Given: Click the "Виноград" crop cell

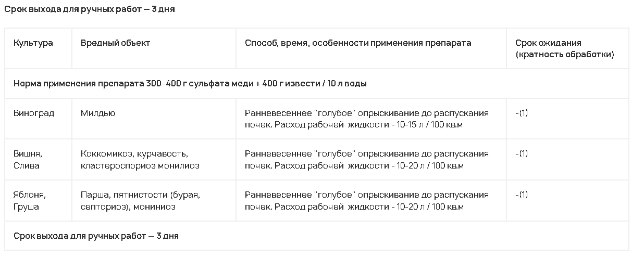Looking at the screenshot, I should 34,113.
